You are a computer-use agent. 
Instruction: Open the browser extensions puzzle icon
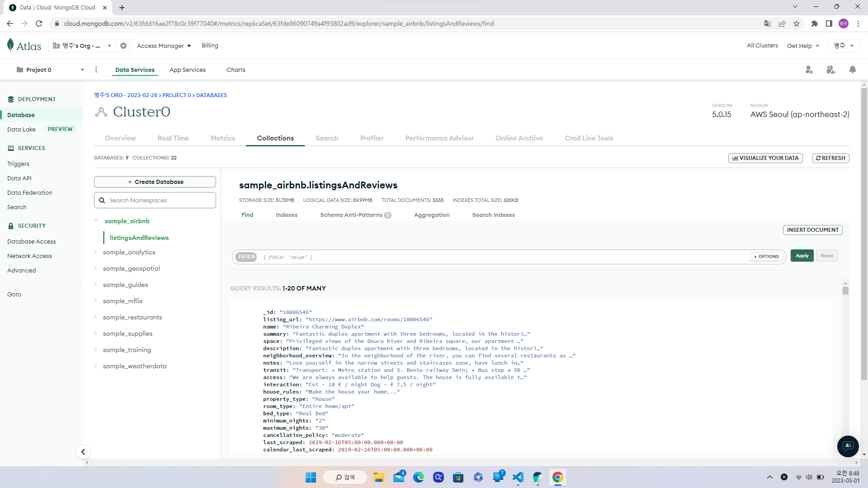click(815, 23)
